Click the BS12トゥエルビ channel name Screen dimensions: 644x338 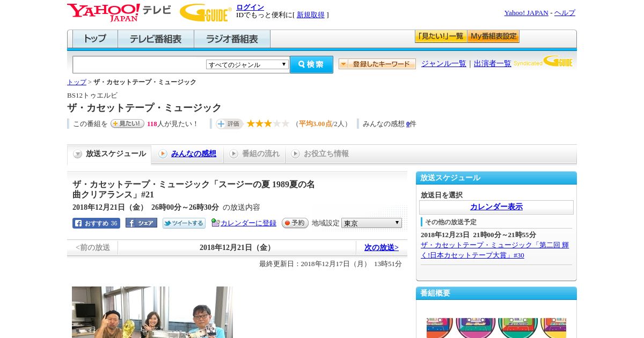pyautogui.click(x=92, y=95)
